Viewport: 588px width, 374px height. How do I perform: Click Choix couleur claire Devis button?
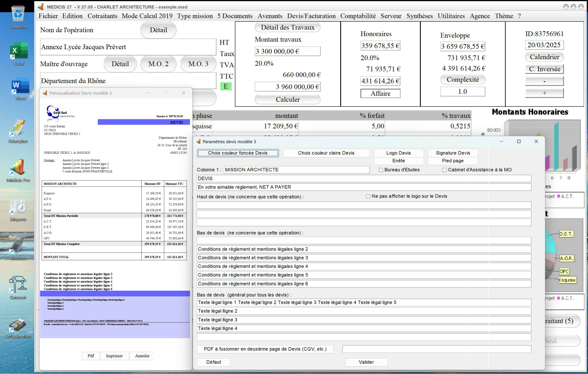point(326,153)
